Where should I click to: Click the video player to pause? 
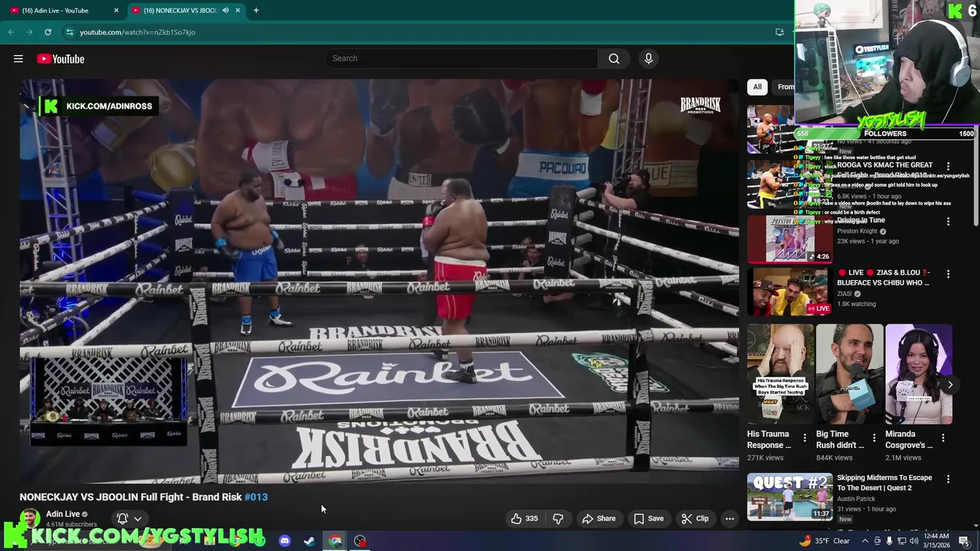tap(379, 281)
